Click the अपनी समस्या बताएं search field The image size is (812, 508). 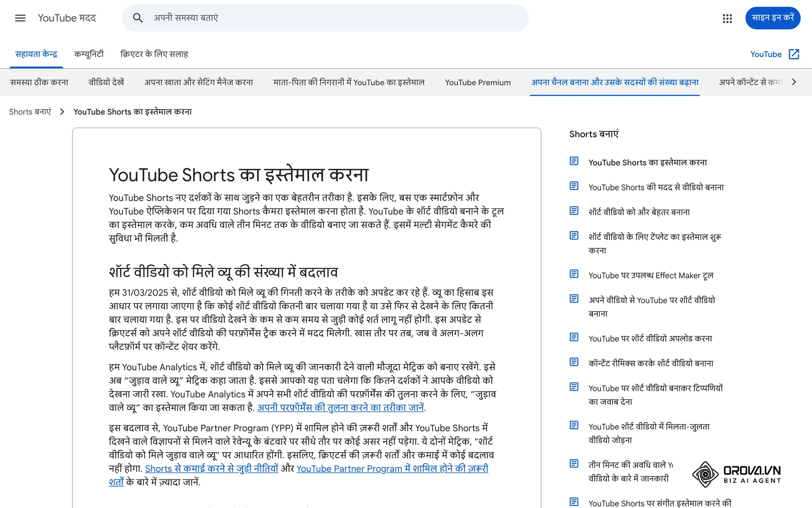pyautogui.click(x=325, y=18)
